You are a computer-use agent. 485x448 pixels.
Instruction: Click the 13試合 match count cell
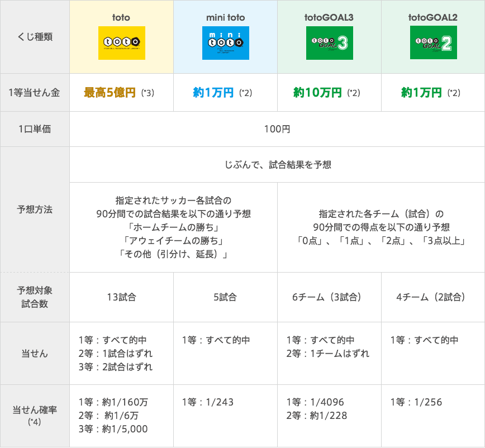coord(121,297)
